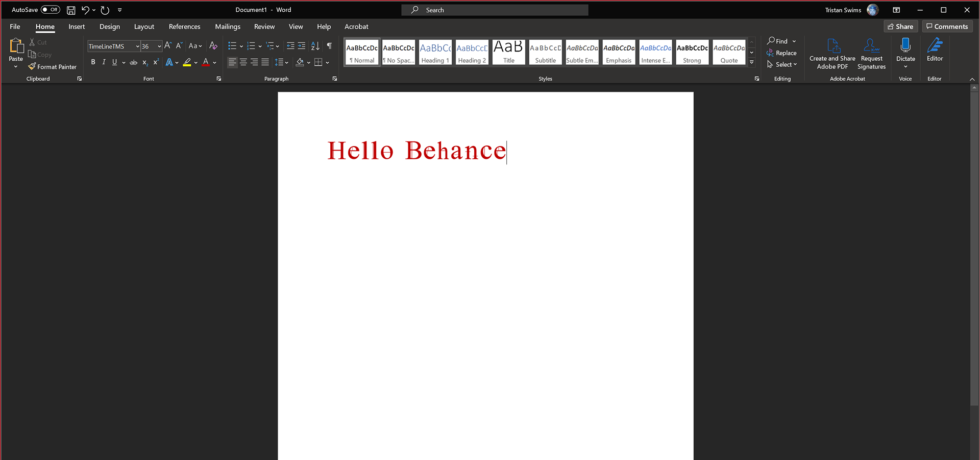Toggle Bold formatting

[x=93, y=62]
